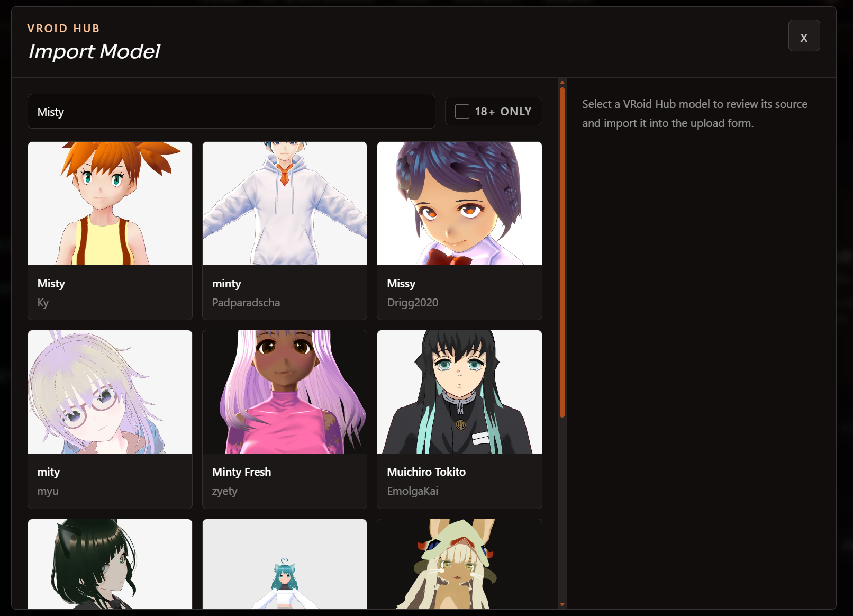Select the Muichiro Tokito model thumbnail

pos(459,392)
